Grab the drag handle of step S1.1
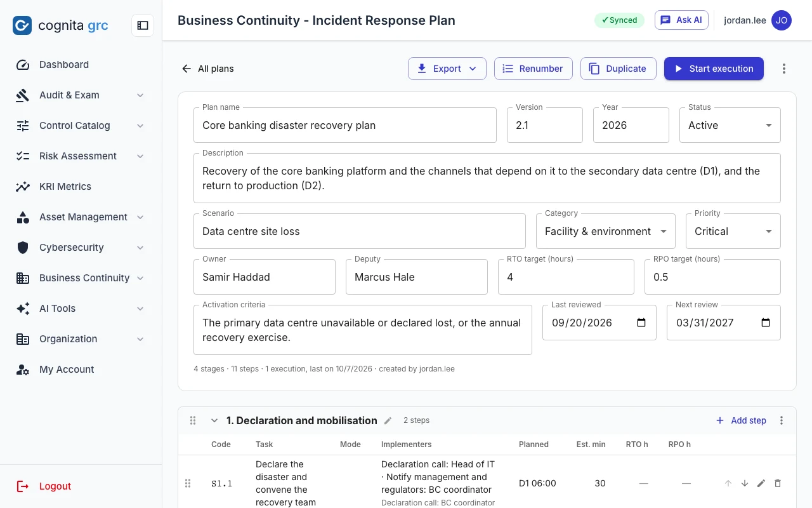The width and height of the screenshot is (812, 508). coord(188,483)
